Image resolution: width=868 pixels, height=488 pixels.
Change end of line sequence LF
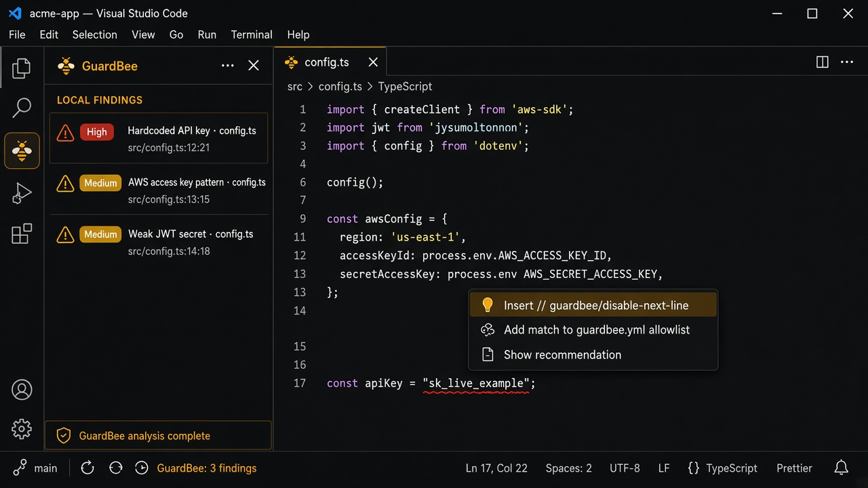(x=664, y=468)
